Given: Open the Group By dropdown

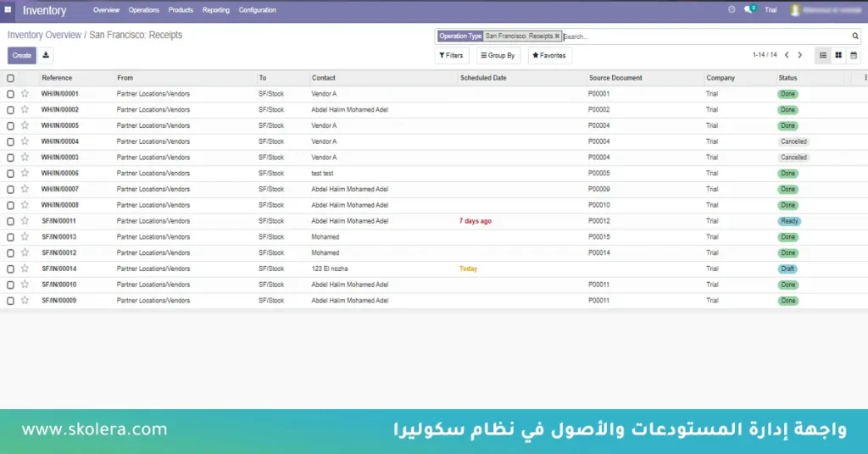Looking at the screenshot, I should pyautogui.click(x=498, y=55).
